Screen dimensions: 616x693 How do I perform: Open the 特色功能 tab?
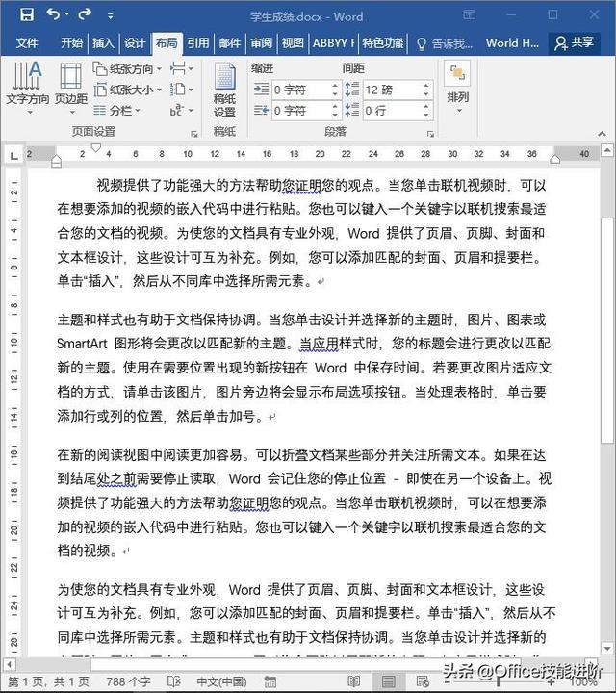coord(383,43)
